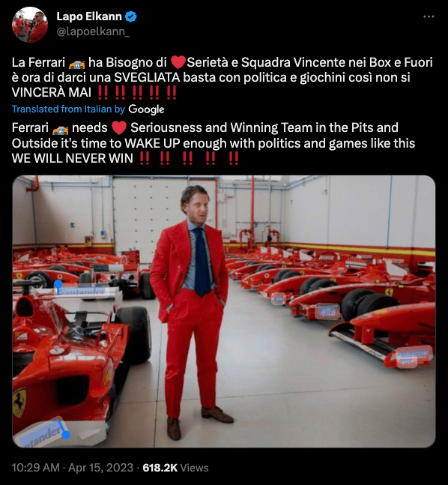Click the blue verified badge
448x485 pixels.
click(130, 16)
